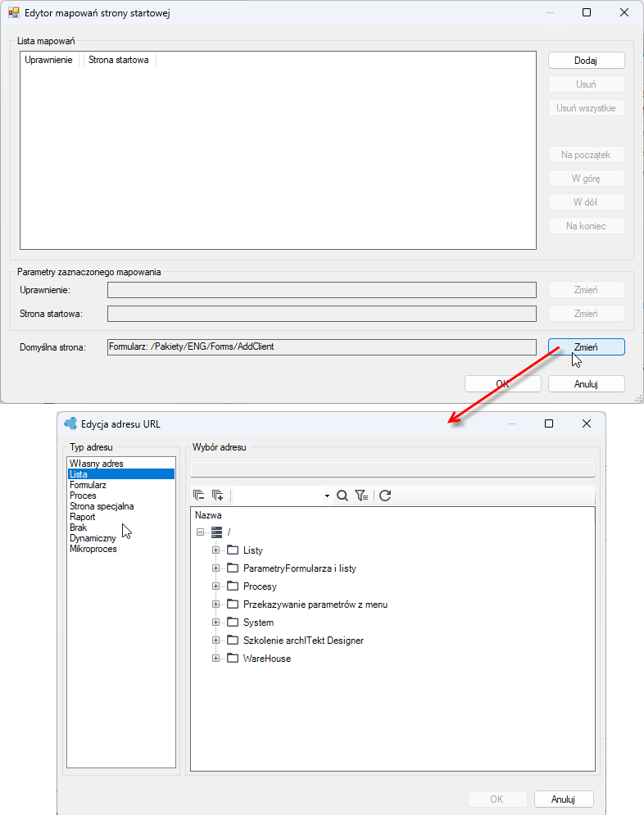Expand Szkolenie archITekt Designer folder

[215, 640]
